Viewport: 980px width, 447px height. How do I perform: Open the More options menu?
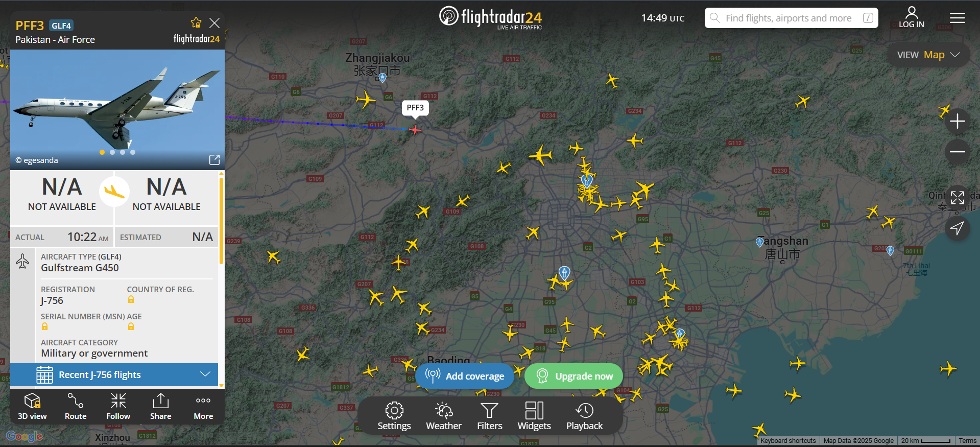(x=203, y=406)
